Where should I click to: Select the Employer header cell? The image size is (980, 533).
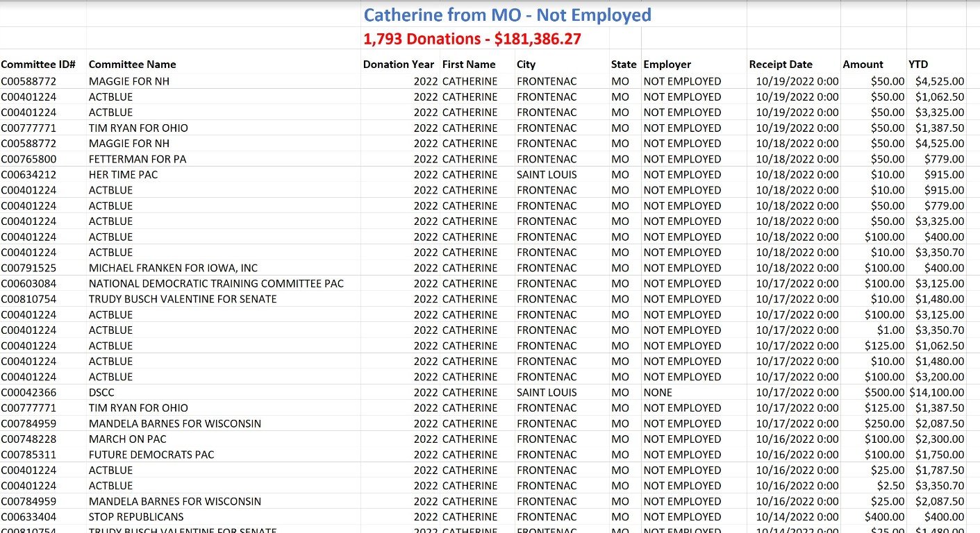click(x=667, y=65)
